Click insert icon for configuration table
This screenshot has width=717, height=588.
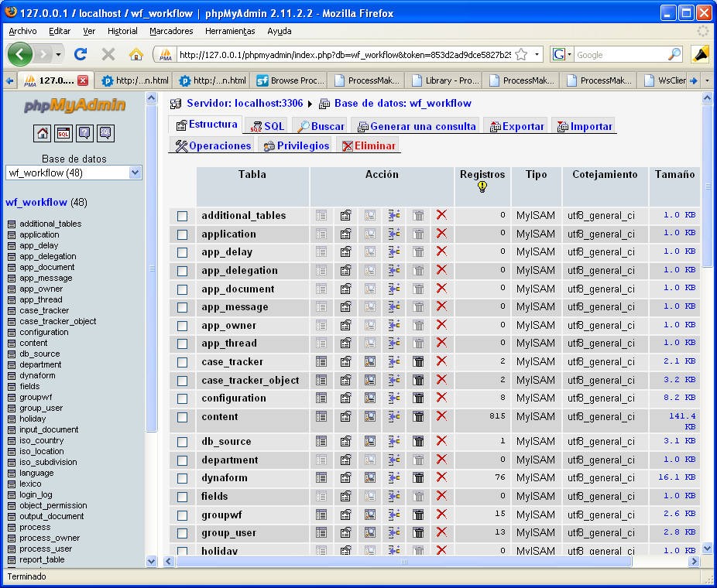[x=394, y=398]
